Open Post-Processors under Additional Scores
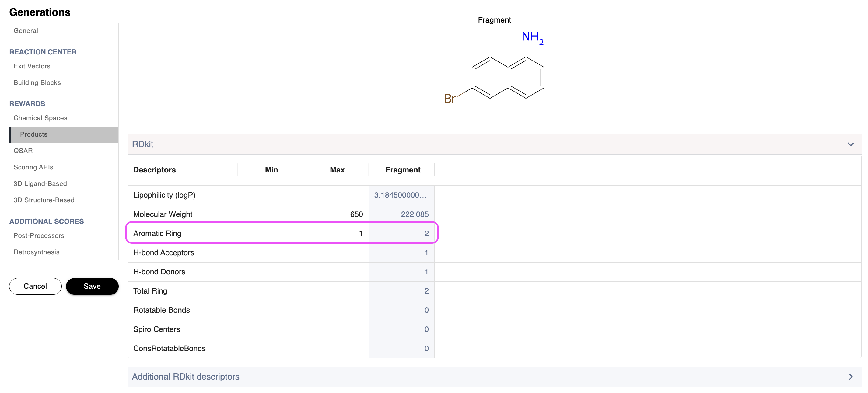 tap(39, 236)
